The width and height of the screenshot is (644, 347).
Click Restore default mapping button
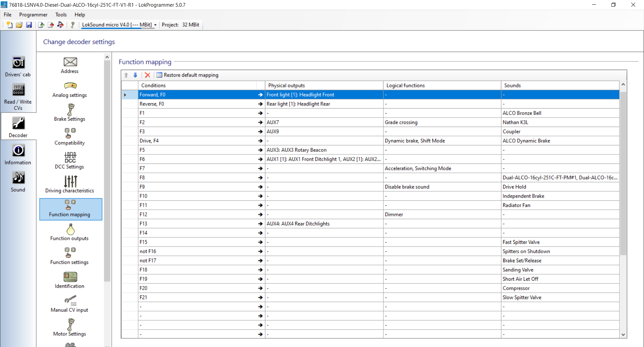pyautogui.click(x=187, y=75)
